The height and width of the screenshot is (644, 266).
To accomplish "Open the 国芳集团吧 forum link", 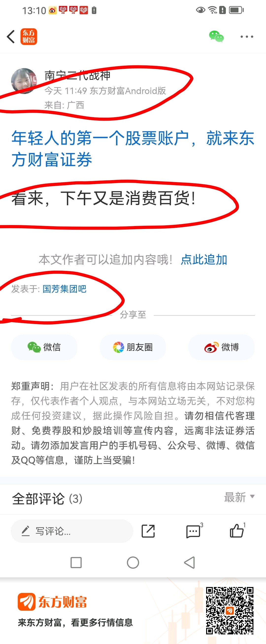I will [x=64, y=289].
